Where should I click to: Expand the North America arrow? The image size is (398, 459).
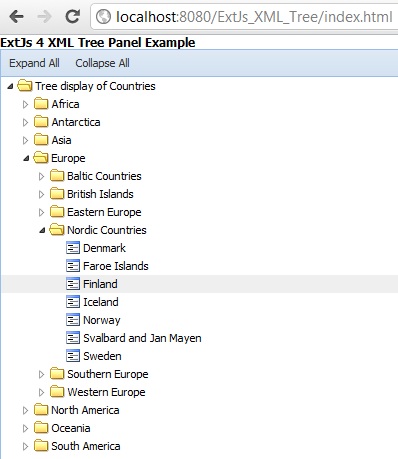(25, 410)
